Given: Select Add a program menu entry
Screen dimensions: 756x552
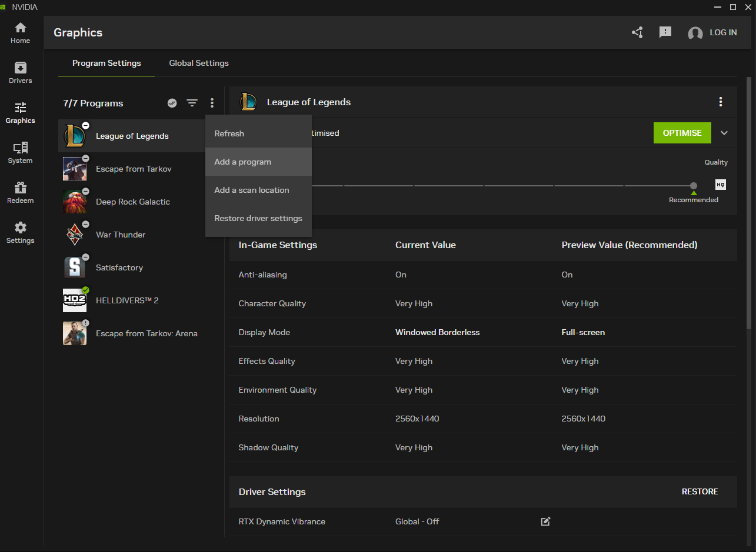Looking at the screenshot, I should [x=258, y=162].
